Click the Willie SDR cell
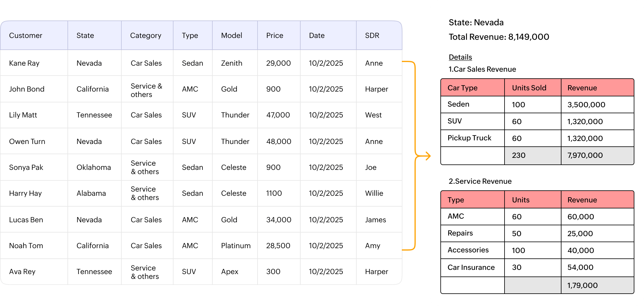This screenshot has height=306, width=644. coord(374,193)
